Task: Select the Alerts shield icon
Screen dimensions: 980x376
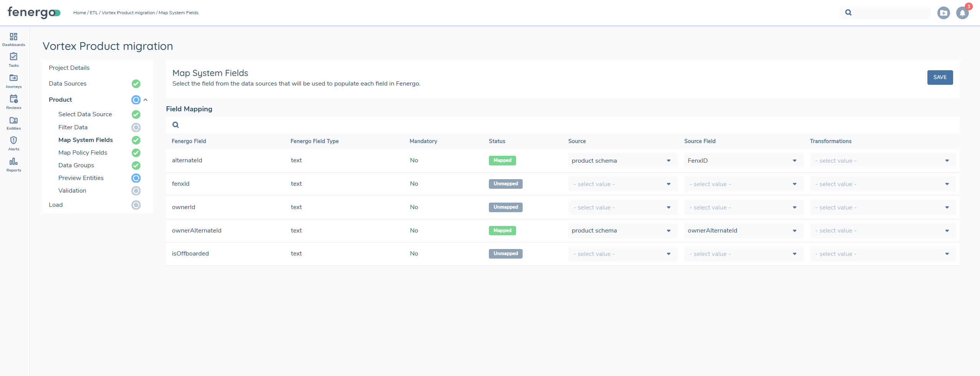Action: [13, 141]
